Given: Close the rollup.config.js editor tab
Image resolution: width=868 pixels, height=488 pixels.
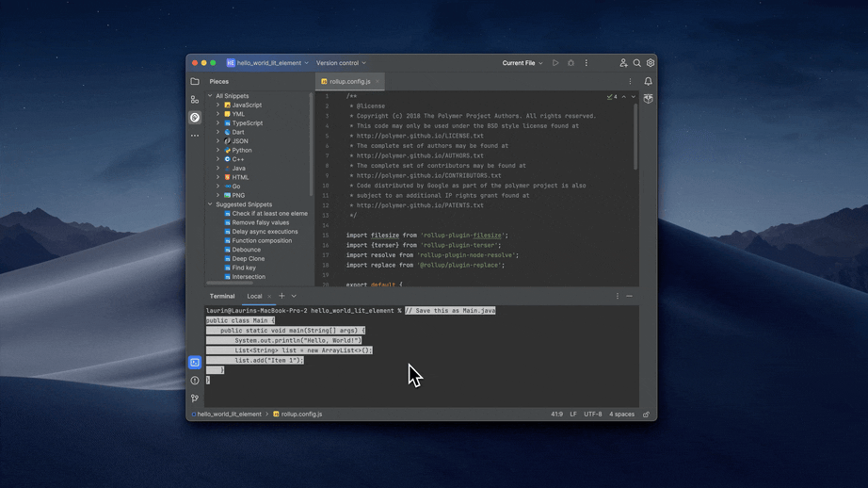Looking at the screenshot, I should point(378,81).
